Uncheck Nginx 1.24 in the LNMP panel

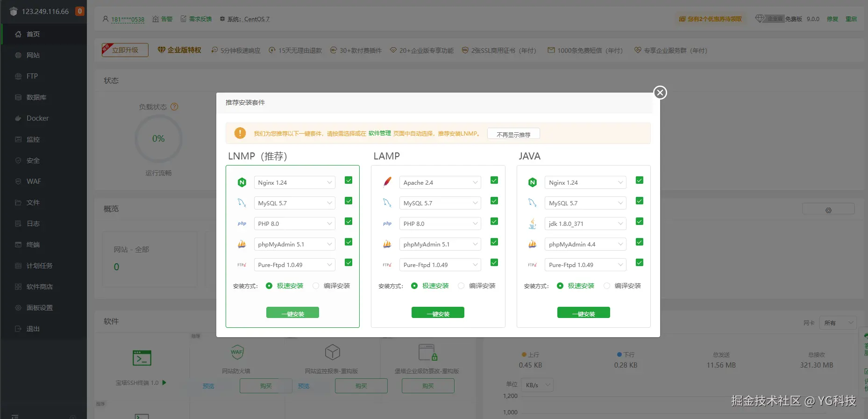[349, 181]
